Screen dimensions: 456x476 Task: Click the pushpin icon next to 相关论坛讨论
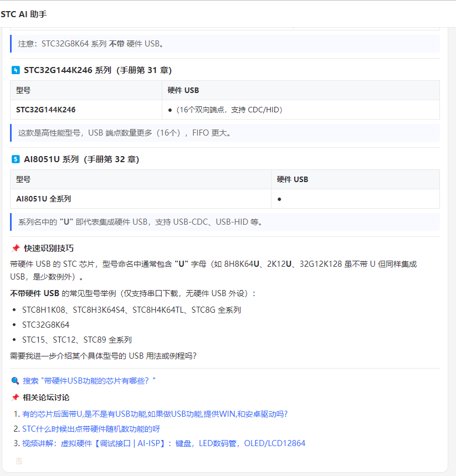pos(15,397)
